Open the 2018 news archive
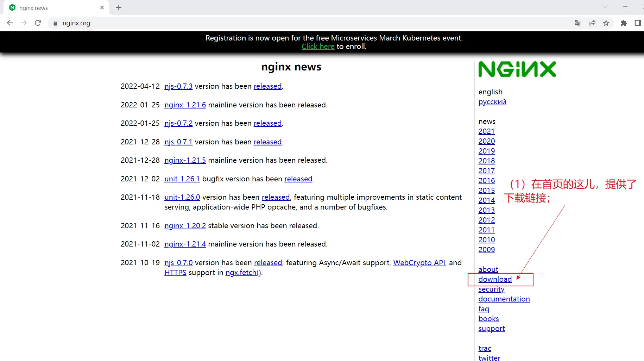The width and height of the screenshot is (644, 361). pos(487,161)
